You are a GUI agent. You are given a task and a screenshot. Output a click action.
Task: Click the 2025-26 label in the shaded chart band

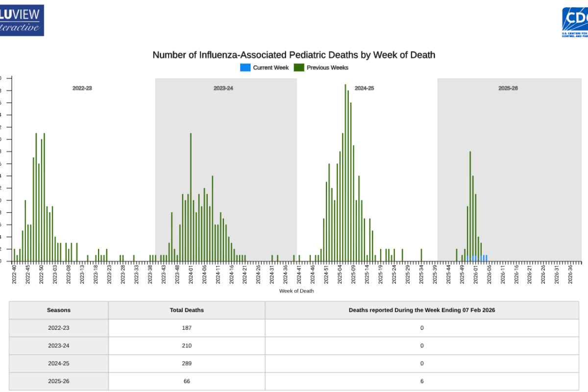[x=508, y=88]
